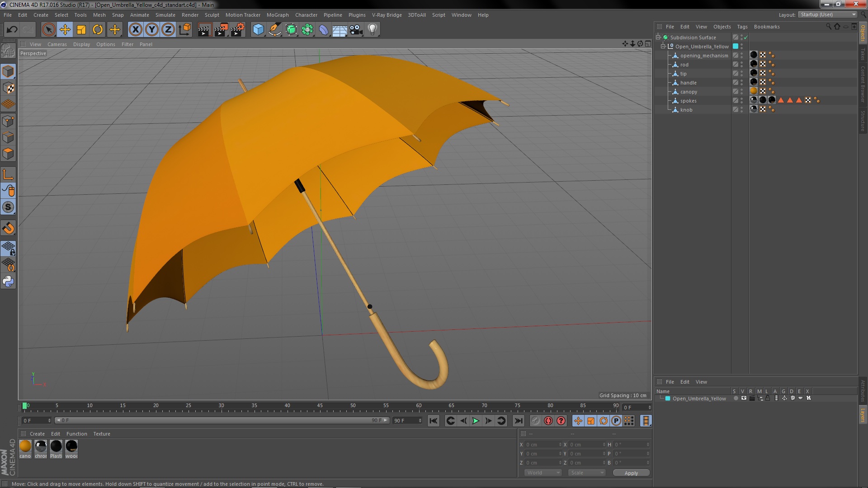The image size is (868, 488).
Task: Open the Array modeling objects
Action: pos(307,30)
